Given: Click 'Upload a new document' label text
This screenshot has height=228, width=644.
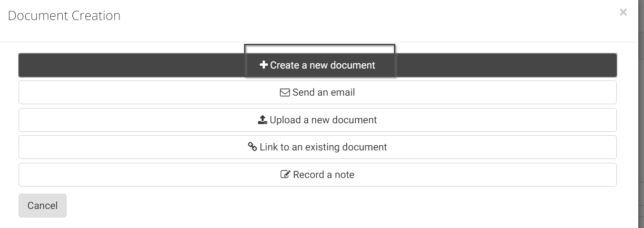Looking at the screenshot, I should coord(323,120).
